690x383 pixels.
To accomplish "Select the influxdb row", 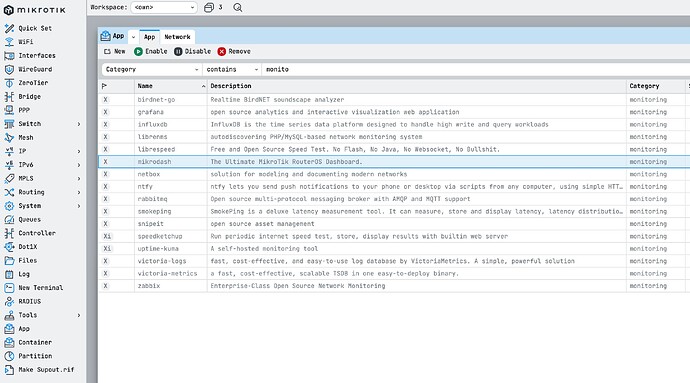I will coord(394,125).
